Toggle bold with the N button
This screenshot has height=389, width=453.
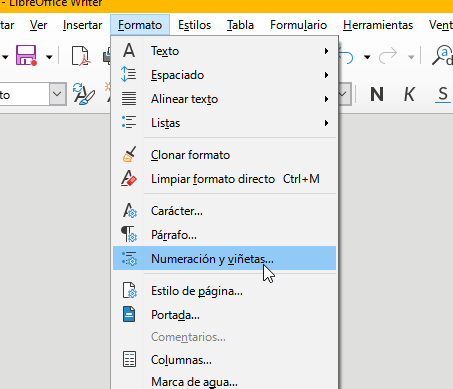[377, 94]
